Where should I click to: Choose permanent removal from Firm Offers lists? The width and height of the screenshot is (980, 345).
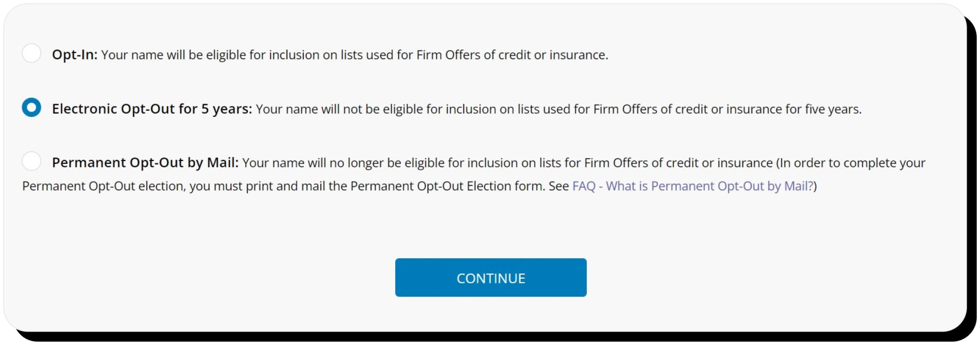point(32,162)
